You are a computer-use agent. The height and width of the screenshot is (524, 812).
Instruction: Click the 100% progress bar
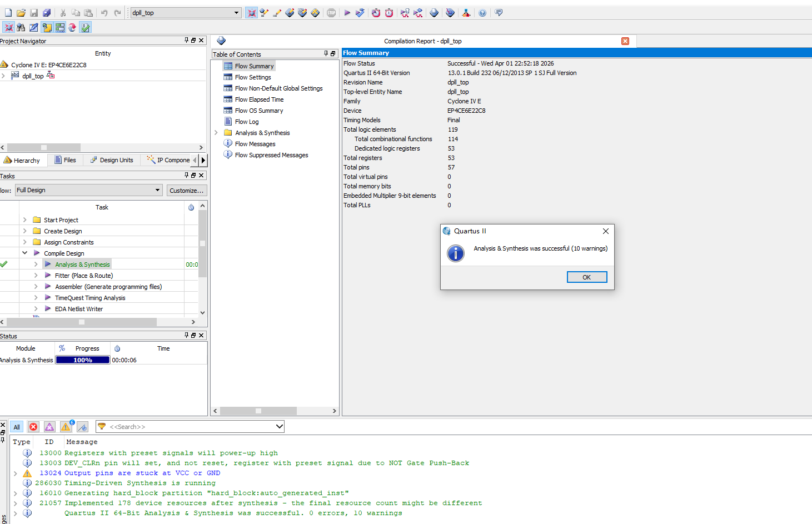pyautogui.click(x=83, y=360)
